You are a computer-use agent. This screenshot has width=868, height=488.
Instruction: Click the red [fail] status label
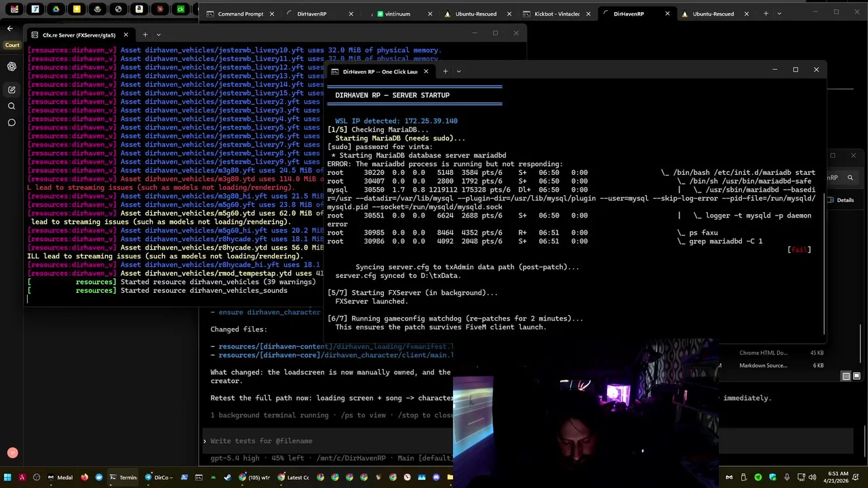[x=800, y=249]
